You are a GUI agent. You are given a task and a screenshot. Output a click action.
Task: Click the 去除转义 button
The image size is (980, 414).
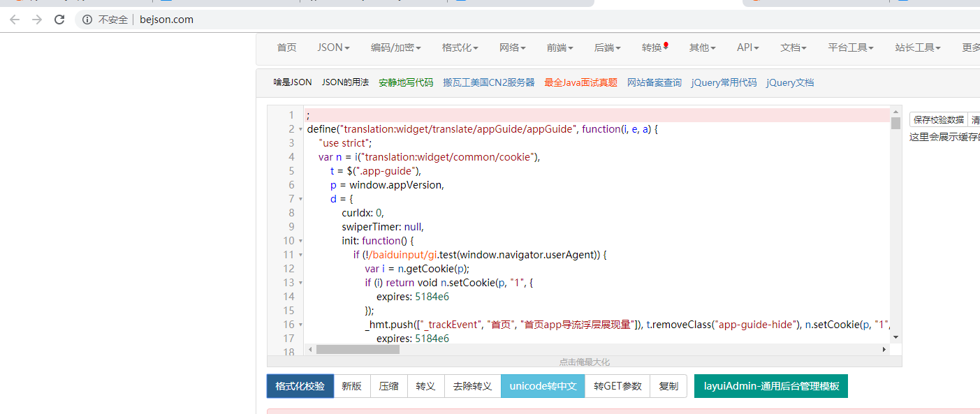(473, 386)
